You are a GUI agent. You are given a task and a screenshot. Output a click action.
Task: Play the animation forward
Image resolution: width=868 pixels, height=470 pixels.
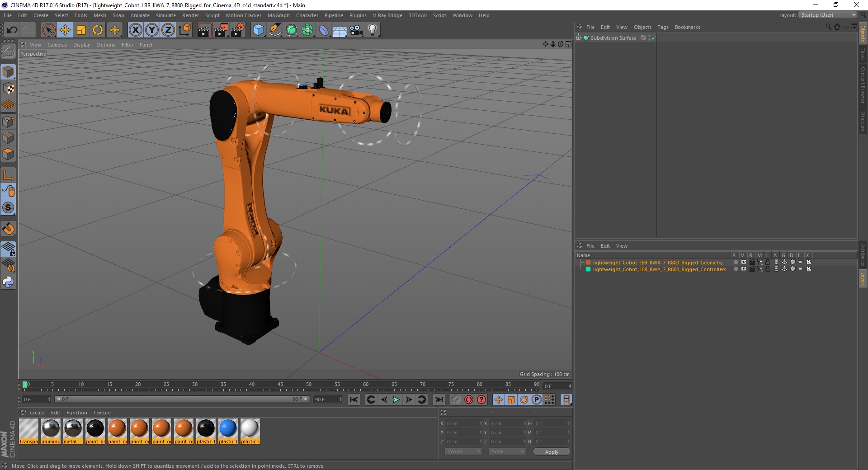click(x=396, y=399)
